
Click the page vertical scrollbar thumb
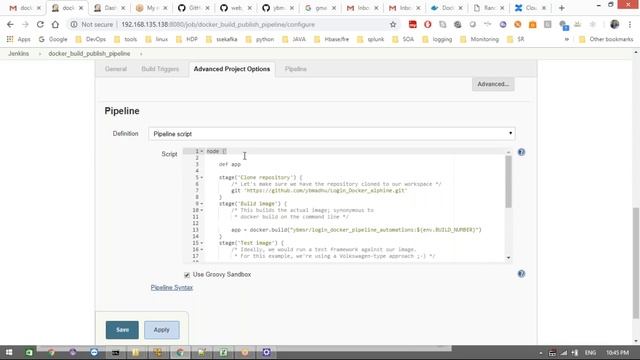coord(636,262)
